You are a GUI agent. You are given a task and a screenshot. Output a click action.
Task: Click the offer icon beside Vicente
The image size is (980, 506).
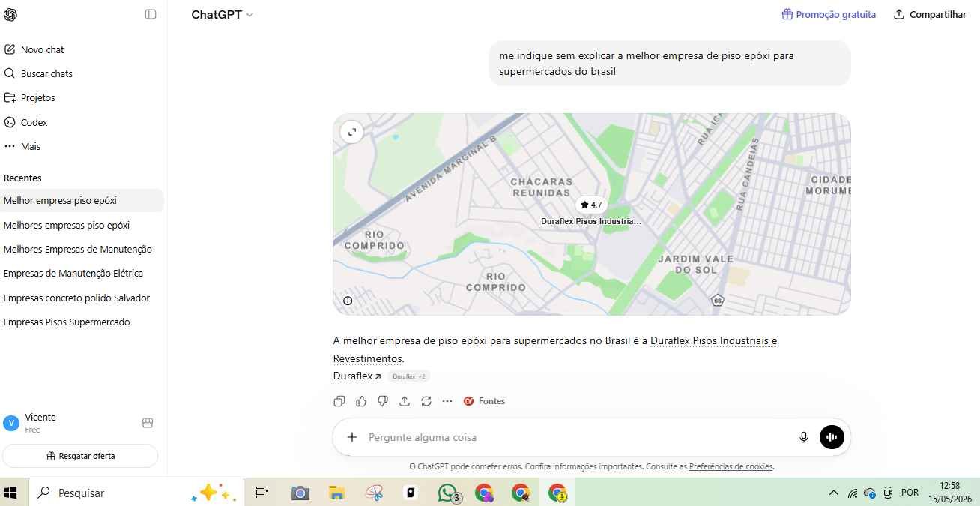[148, 423]
